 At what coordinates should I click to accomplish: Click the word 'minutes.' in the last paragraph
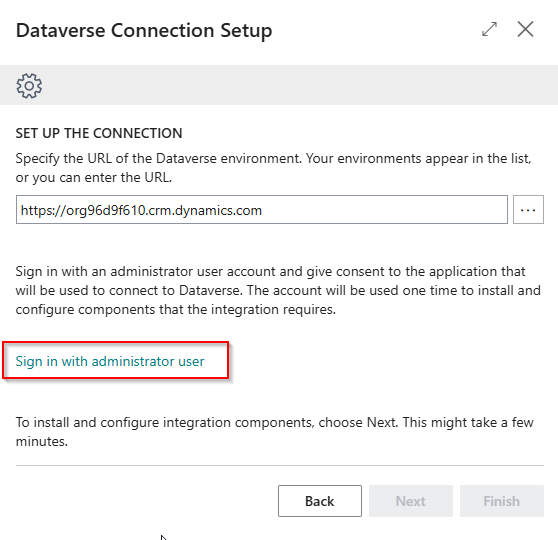pyautogui.click(x=42, y=441)
